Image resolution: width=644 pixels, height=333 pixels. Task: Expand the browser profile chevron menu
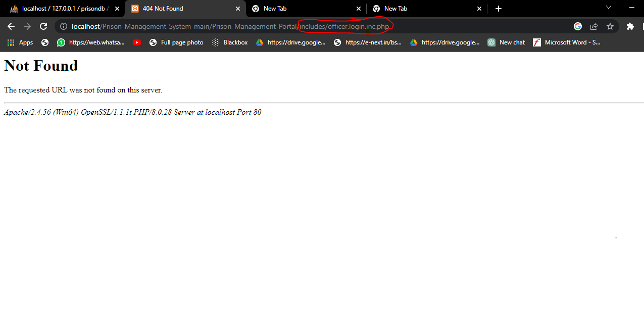point(608,8)
